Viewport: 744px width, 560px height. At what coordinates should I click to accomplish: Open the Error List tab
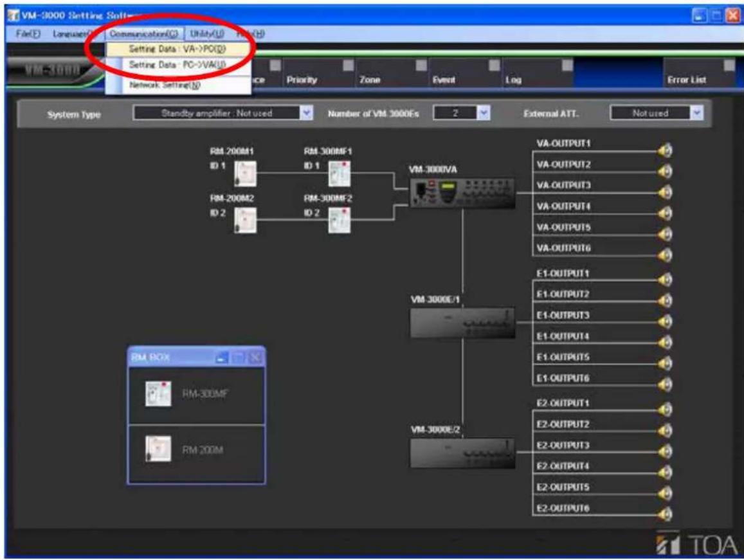700,72
